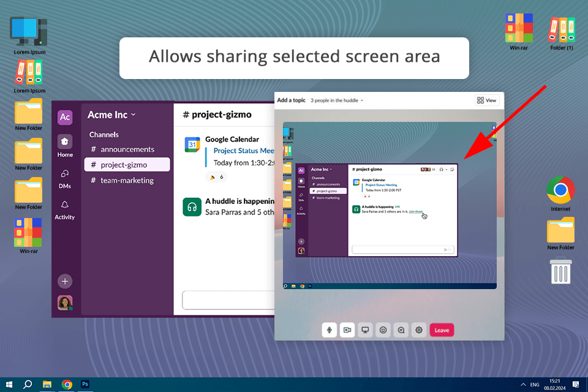Open the taskbar clock and date
588x392 pixels.
pos(555,385)
